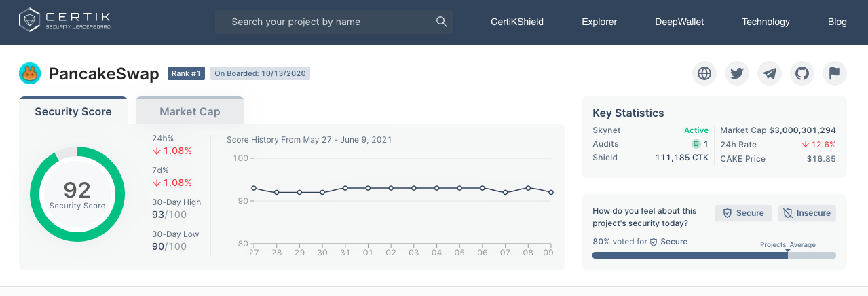Click the audits badge icon next to 1
Viewport: 868px width, 296px height.
696,144
